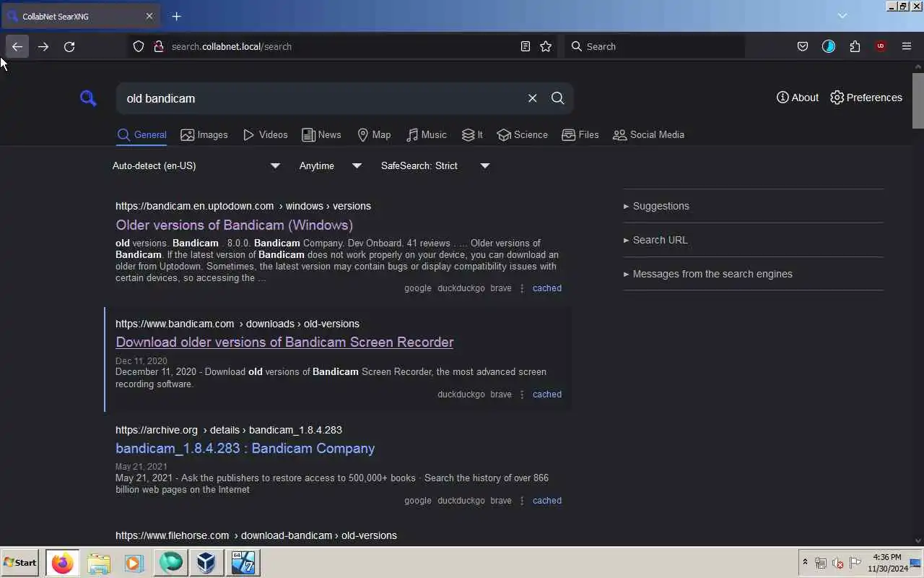Bookmark this page with the star icon
924x578 pixels.
pos(546,46)
